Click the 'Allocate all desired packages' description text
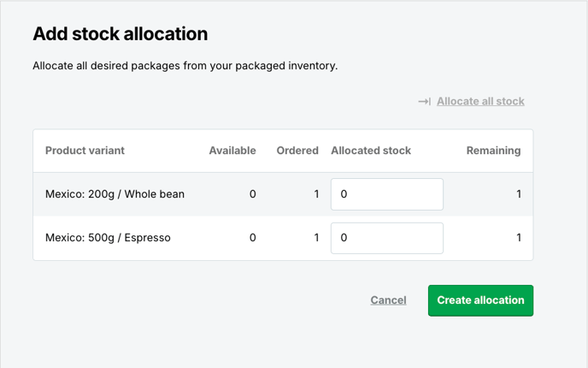This screenshot has width=588, height=368. point(185,66)
